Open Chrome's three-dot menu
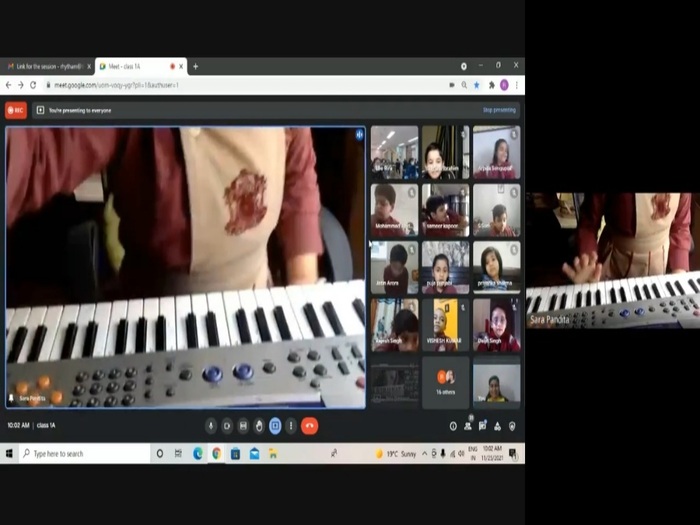This screenshot has width=700, height=525. 517,85
